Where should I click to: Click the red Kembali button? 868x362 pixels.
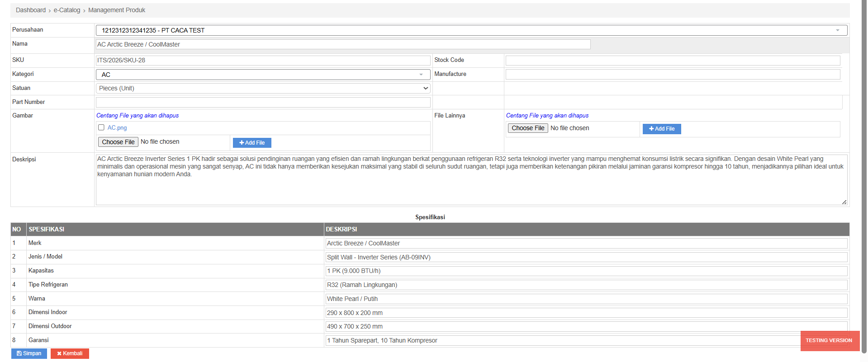70,353
